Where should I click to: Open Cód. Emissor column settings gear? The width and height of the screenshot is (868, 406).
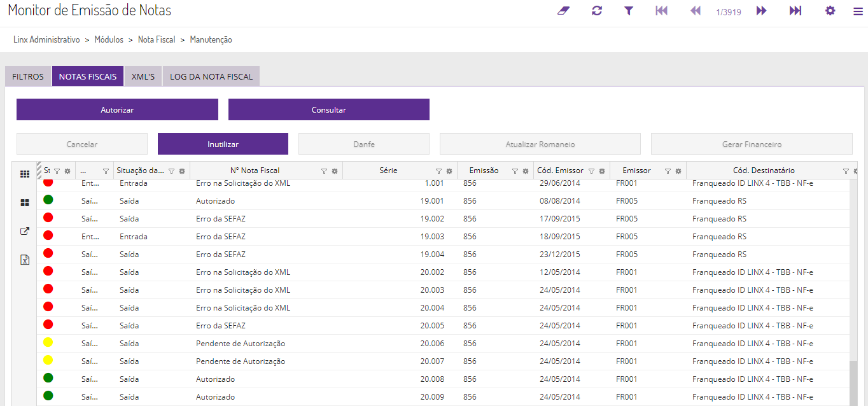coord(602,171)
